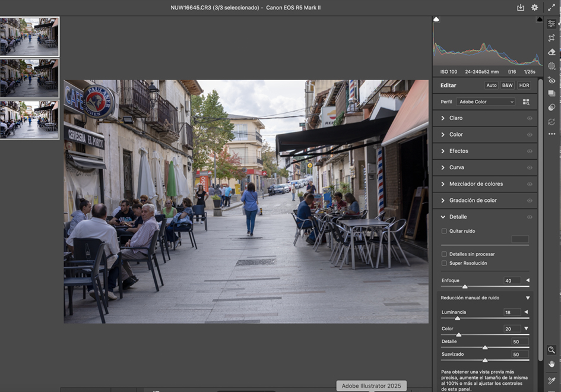Expand the Mezclador de colores panel
Screen dimensions: 561x392
coord(475,184)
